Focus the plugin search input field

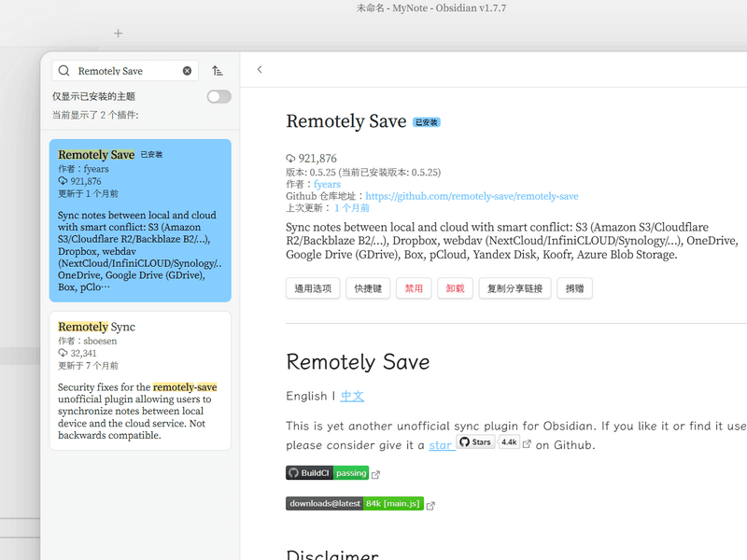(x=125, y=71)
